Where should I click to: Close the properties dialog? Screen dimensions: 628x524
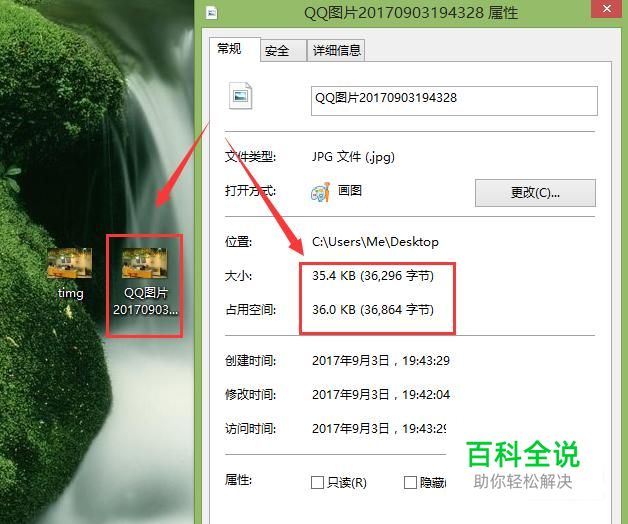pyautogui.click(x=607, y=8)
